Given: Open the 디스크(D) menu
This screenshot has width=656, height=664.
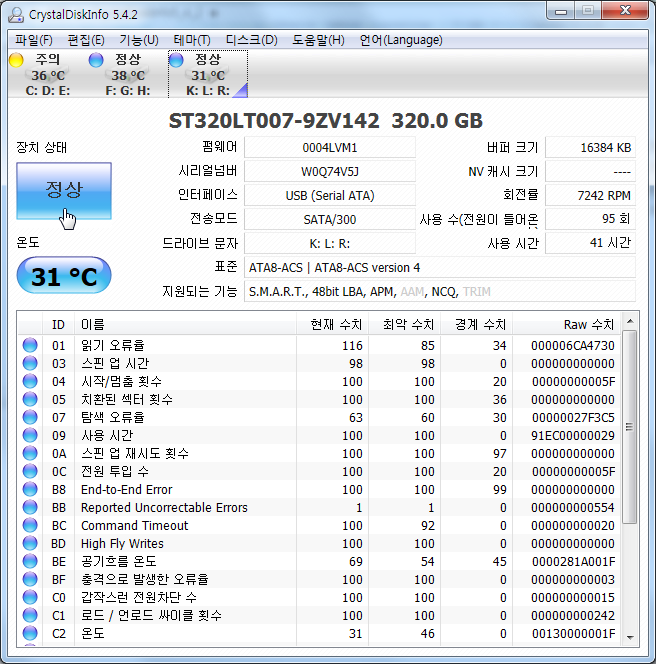Looking at the screenshot, I should [252, 40].
